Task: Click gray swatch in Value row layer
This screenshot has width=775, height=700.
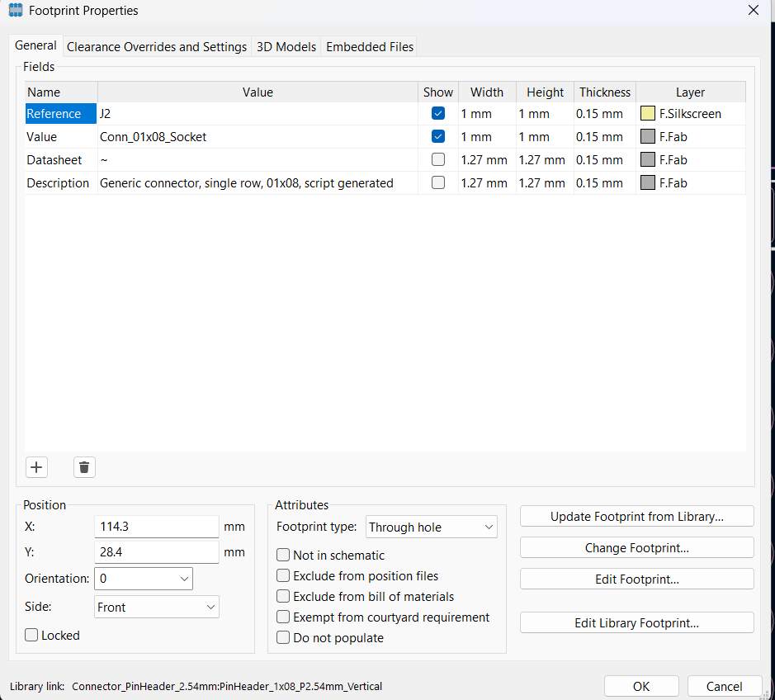Action: click(647, 136)
